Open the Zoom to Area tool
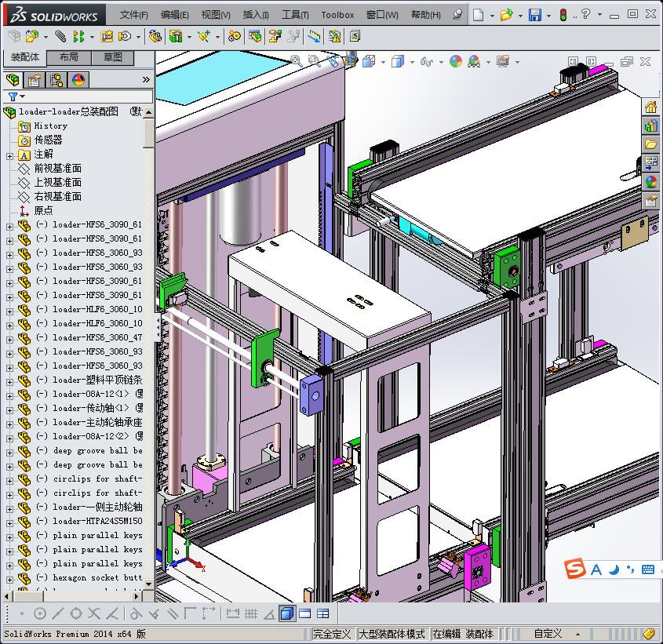The height and width of the screenshot is (644, 663). tap(314, 60)
